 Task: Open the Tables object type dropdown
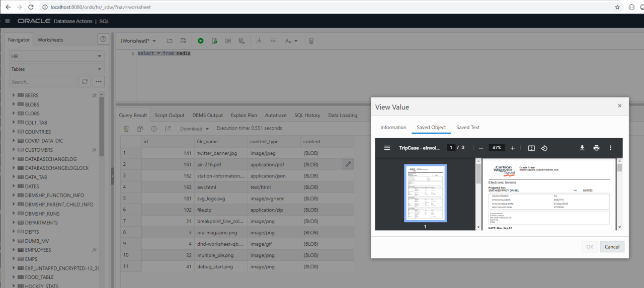pos(57,69)
